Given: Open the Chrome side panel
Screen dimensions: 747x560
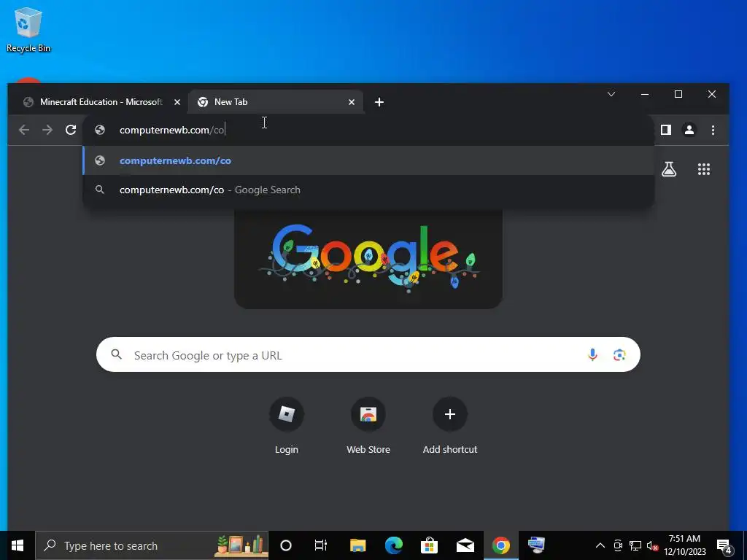Looking at the screenshot, I should 665,130.
